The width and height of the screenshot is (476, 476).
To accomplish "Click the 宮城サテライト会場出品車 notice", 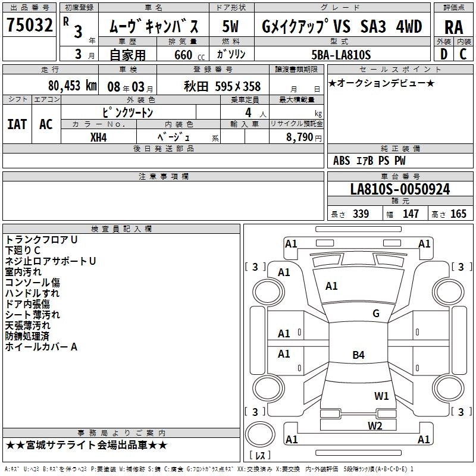I will coord(87,445).
